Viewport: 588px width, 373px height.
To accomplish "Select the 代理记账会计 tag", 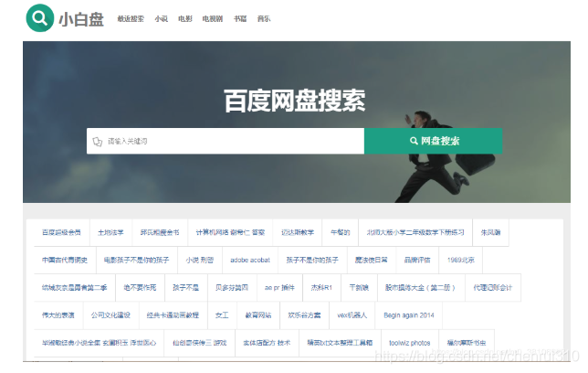I will 493,288.
